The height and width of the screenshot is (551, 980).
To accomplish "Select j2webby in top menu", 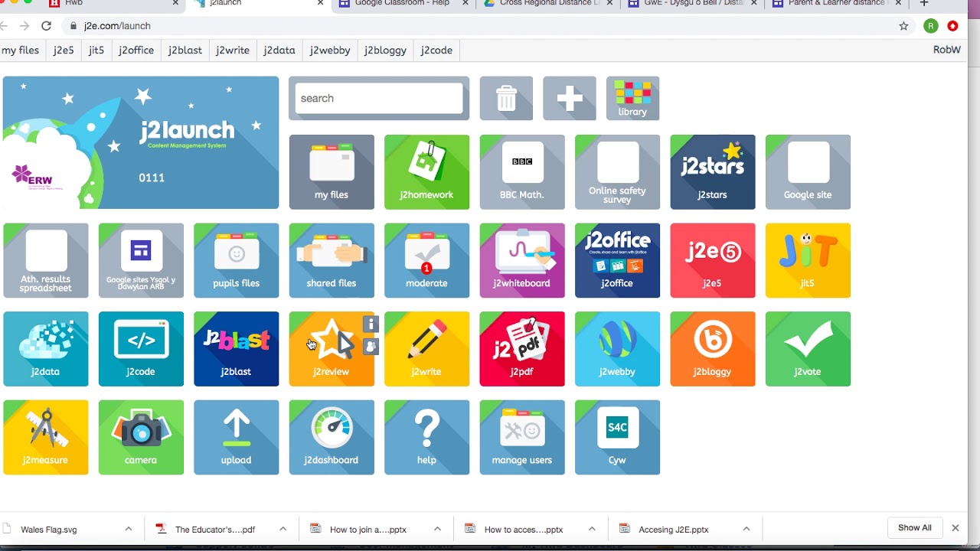I will tap(330, 51).
